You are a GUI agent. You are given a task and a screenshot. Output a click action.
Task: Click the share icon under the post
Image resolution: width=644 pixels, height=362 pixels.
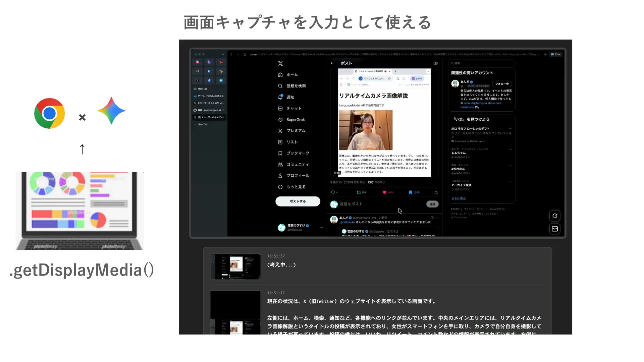[x=436, y=192]
